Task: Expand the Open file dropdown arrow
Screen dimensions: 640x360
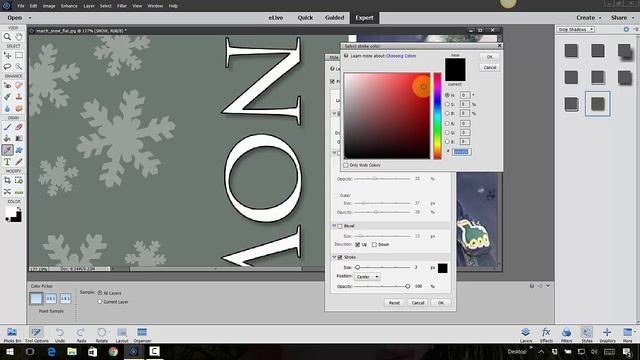Action: click(x=30, y=18)
